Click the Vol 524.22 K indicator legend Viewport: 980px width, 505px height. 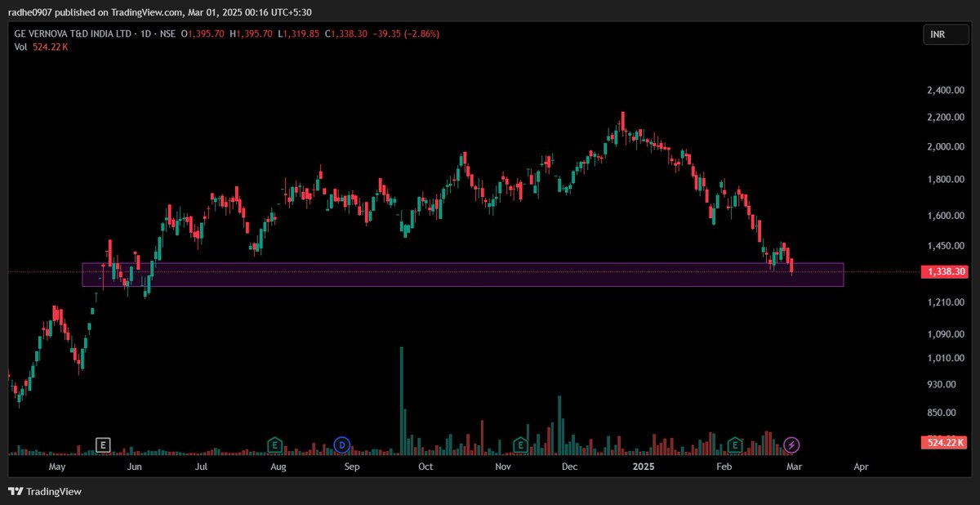point(42,47)
